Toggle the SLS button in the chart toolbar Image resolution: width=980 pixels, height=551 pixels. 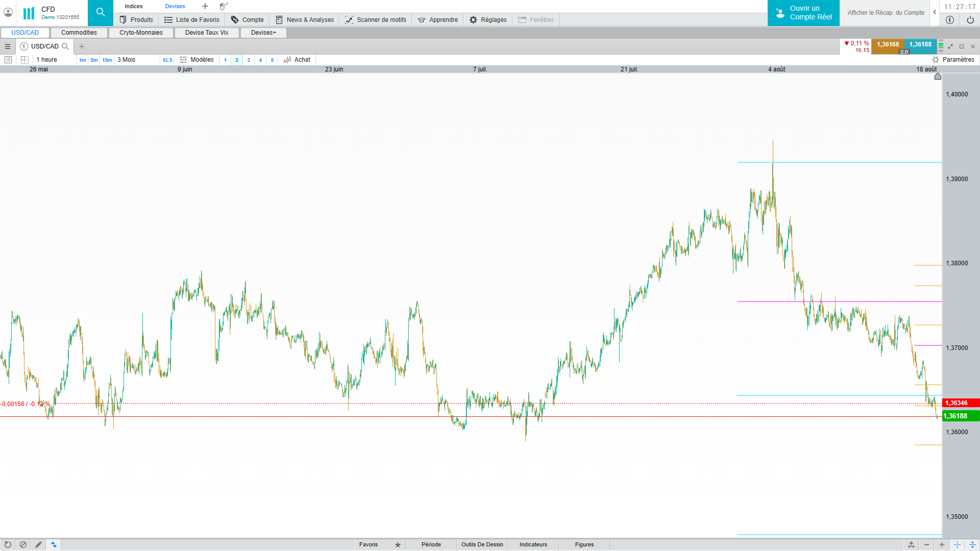coord(167,60)
